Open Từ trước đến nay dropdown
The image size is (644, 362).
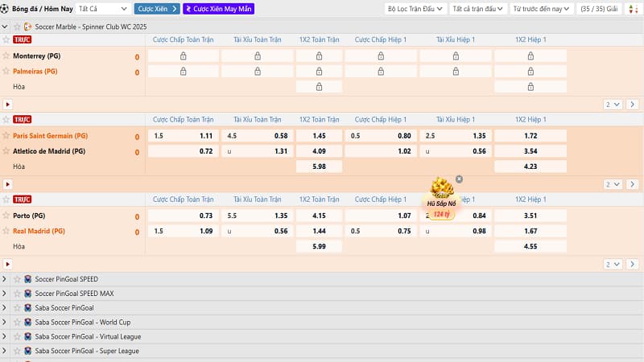pyautogui.click(x=541, y=9)
